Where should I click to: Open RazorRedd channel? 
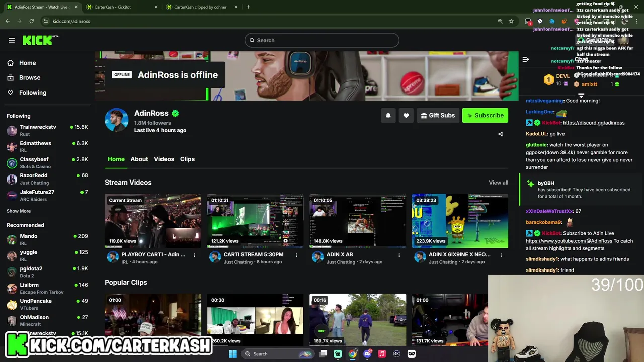[x=47, y=179]
